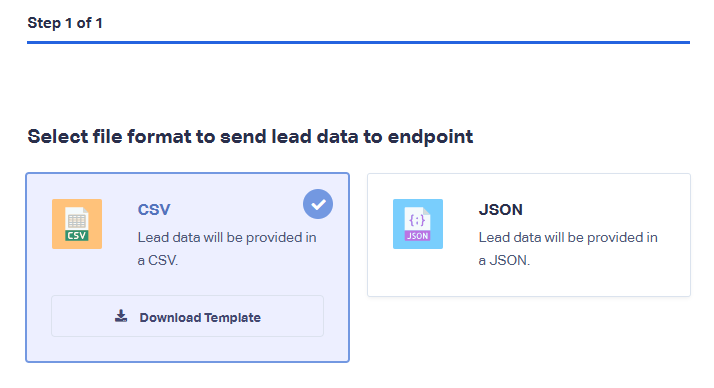
Task: Click the spreadsheet grid in CSV icon
Action: point(76,221)
